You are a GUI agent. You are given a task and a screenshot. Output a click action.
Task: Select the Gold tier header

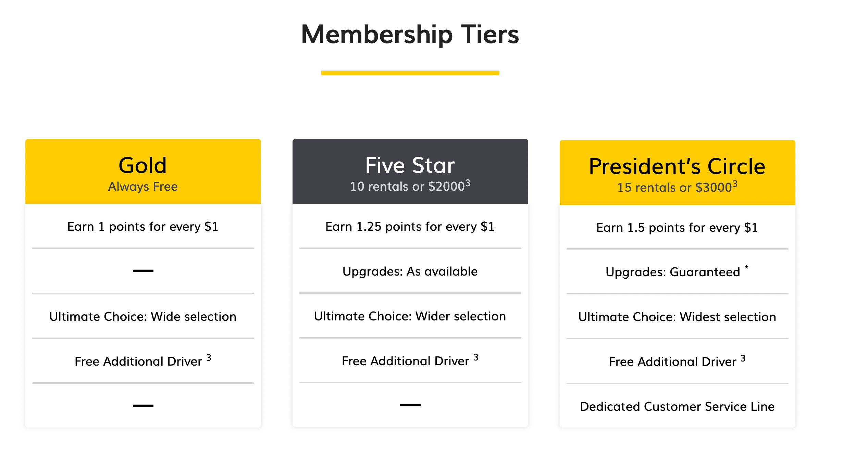[143, 166]
